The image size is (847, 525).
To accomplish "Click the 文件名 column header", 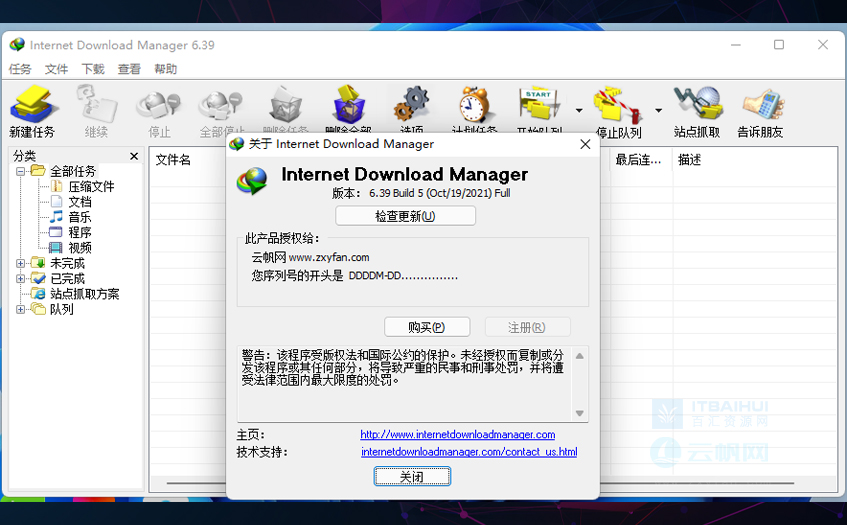I will click(173, 160).
